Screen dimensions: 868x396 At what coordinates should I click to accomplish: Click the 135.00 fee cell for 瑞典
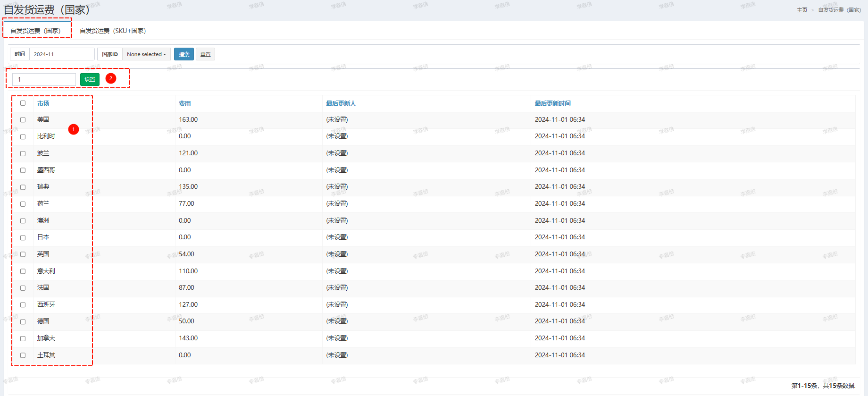(x=188, y=186)
